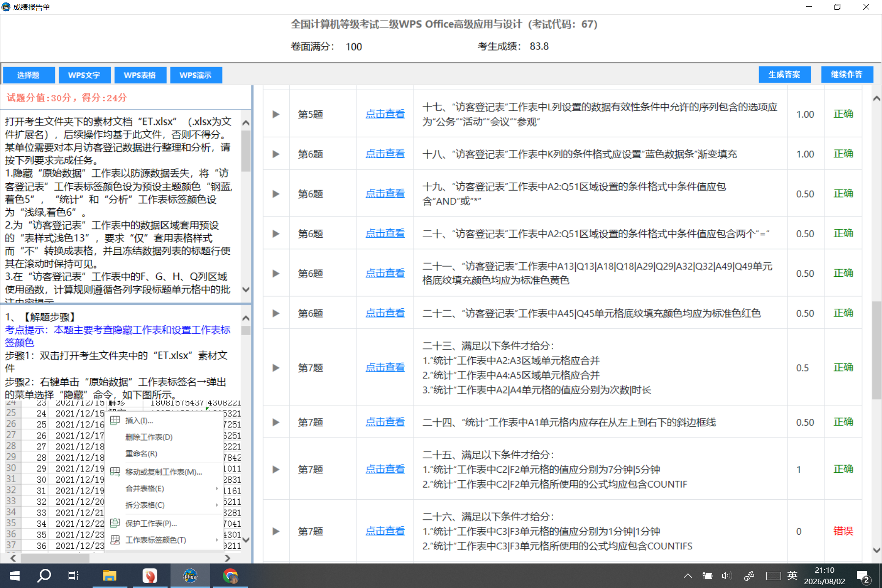882x588 pixels.
Task: Open the Windows Start menu
Action: tap(14, 576)
